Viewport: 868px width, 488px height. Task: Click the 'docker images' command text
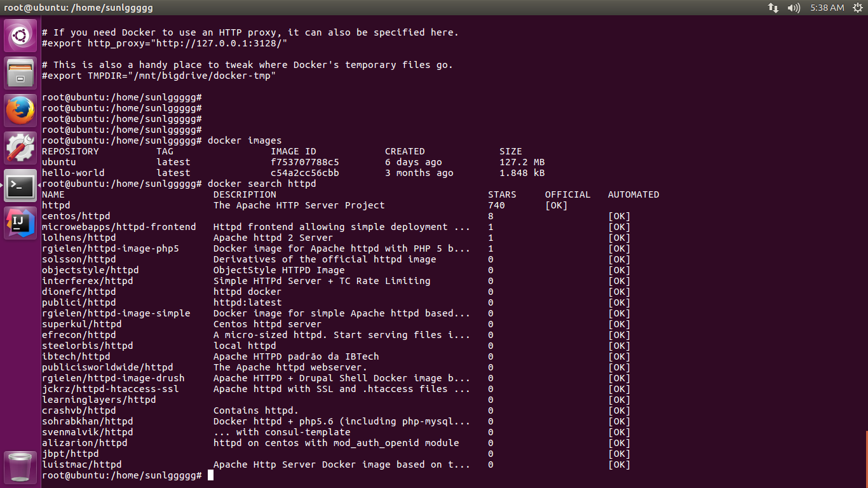[245, 140]
